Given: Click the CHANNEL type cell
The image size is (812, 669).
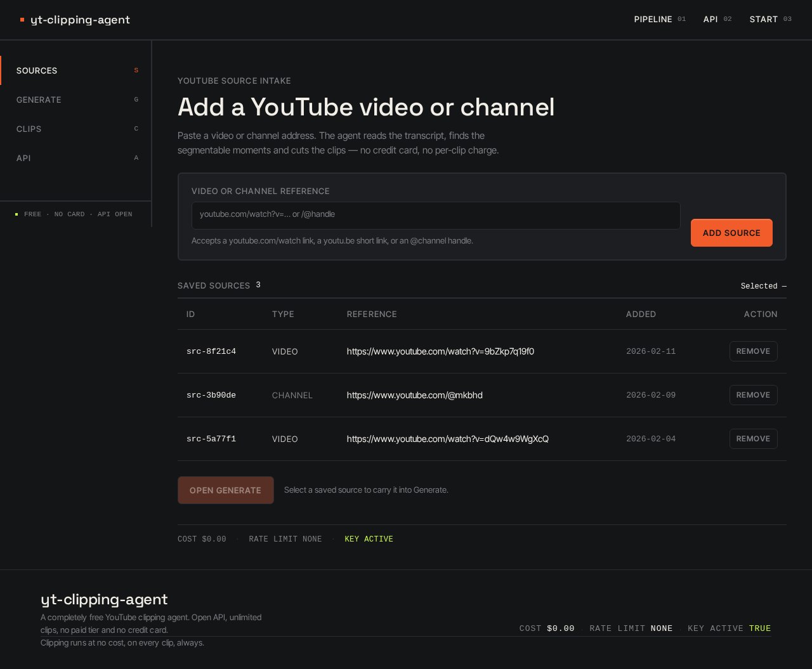Looking at the screenshot, I should coord(292,395).
